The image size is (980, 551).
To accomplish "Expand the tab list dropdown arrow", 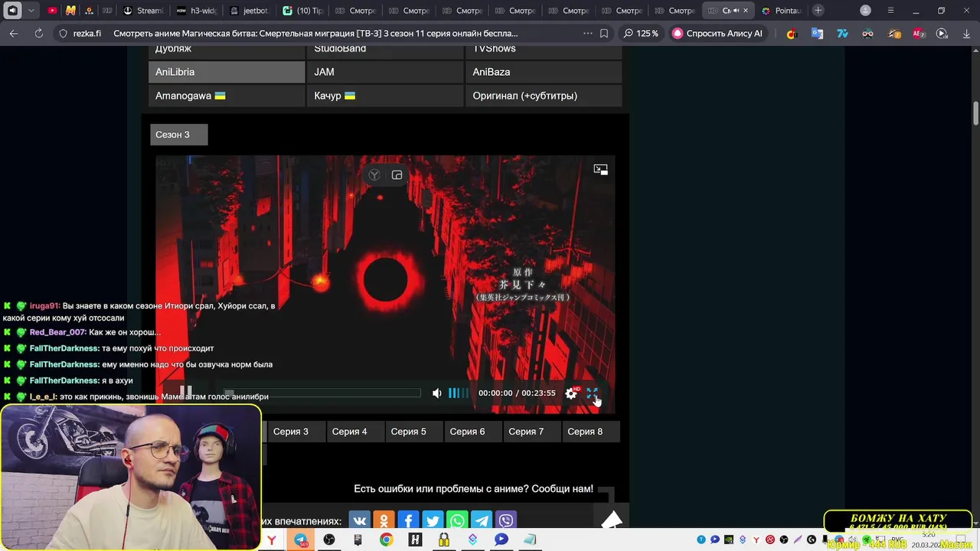I will (31, 11).
